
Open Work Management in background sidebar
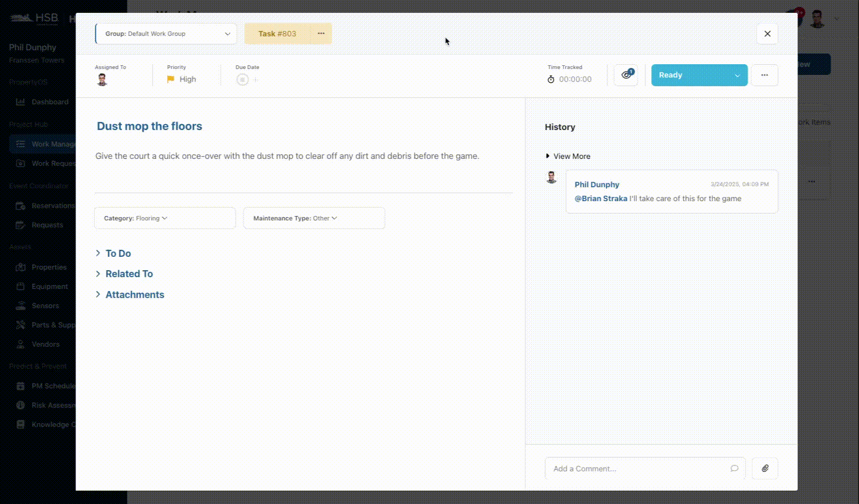pos(43,144)
